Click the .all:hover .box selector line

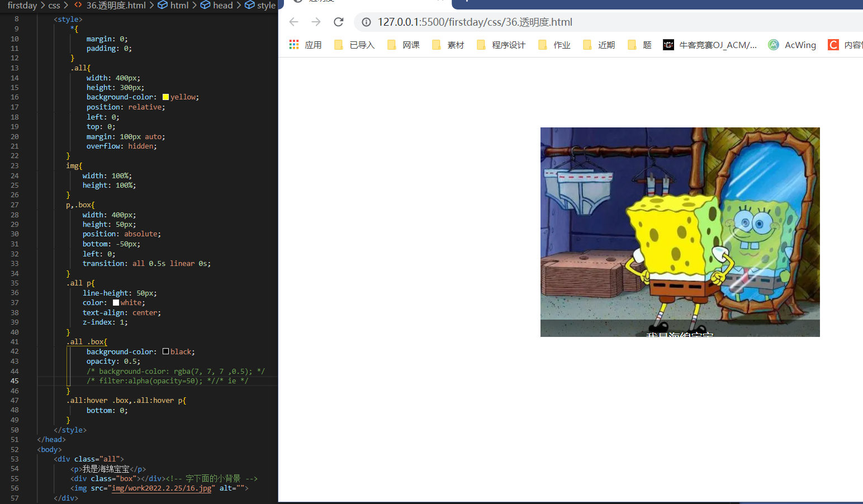(126, 401)
